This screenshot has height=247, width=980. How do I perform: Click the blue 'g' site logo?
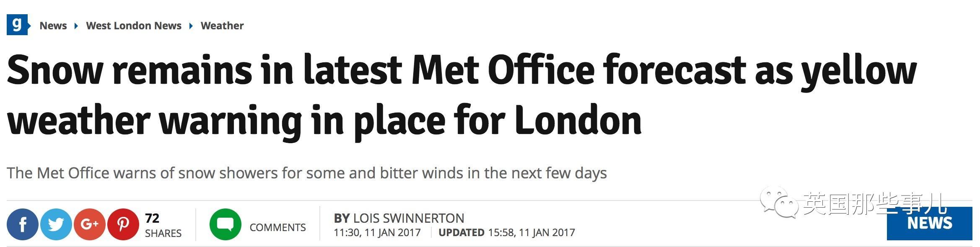(17, 25)
